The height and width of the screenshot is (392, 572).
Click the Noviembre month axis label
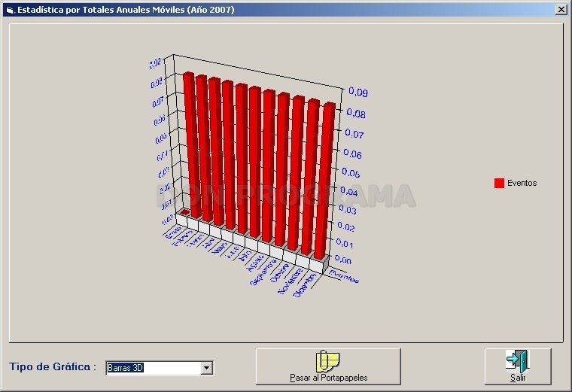point(291,281)
